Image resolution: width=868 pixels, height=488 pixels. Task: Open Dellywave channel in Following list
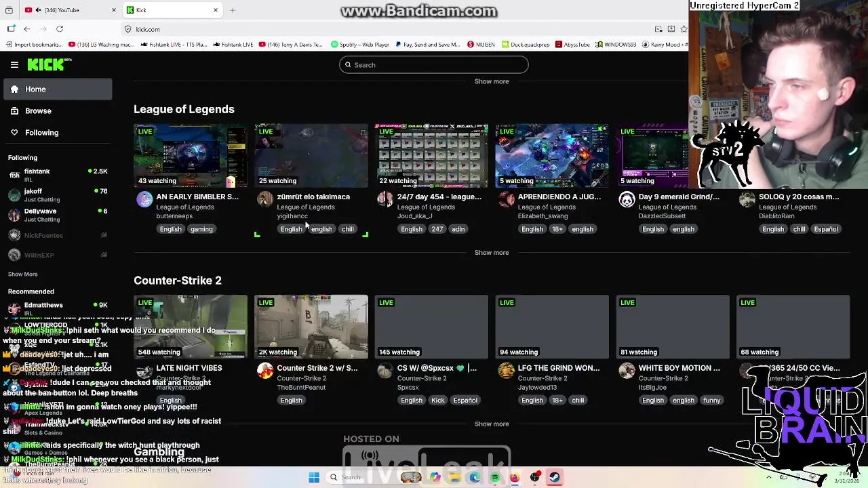coord(58,215)
